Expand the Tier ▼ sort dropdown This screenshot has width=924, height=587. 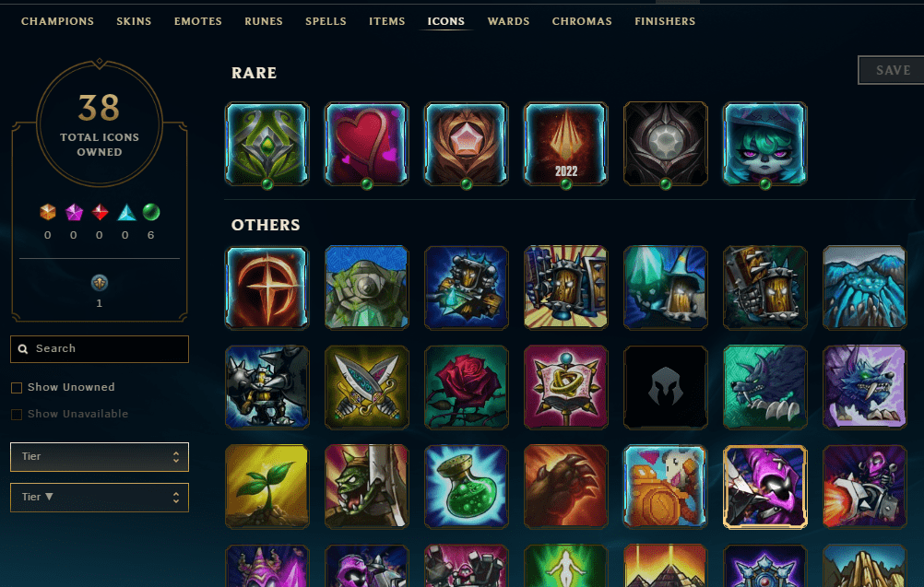[100, 498]
